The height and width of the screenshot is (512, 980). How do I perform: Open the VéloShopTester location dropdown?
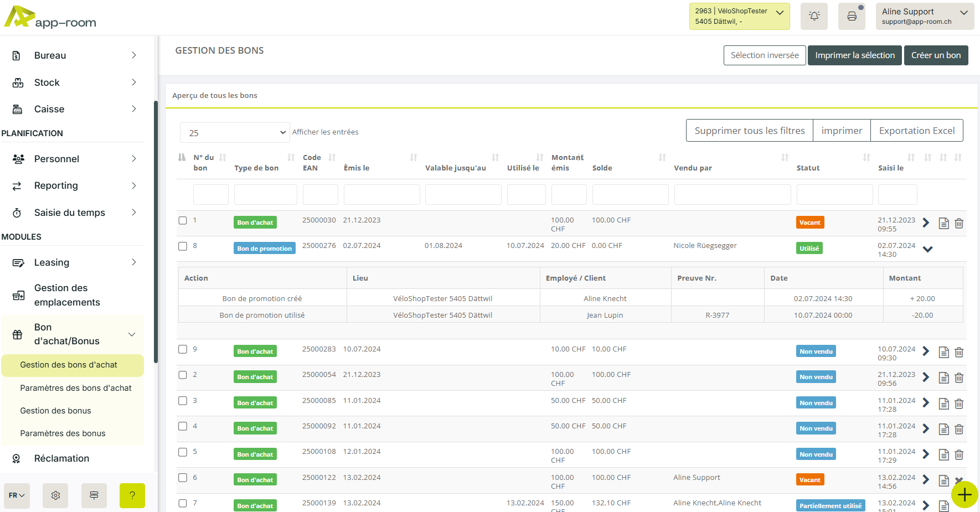coord(739,16)
